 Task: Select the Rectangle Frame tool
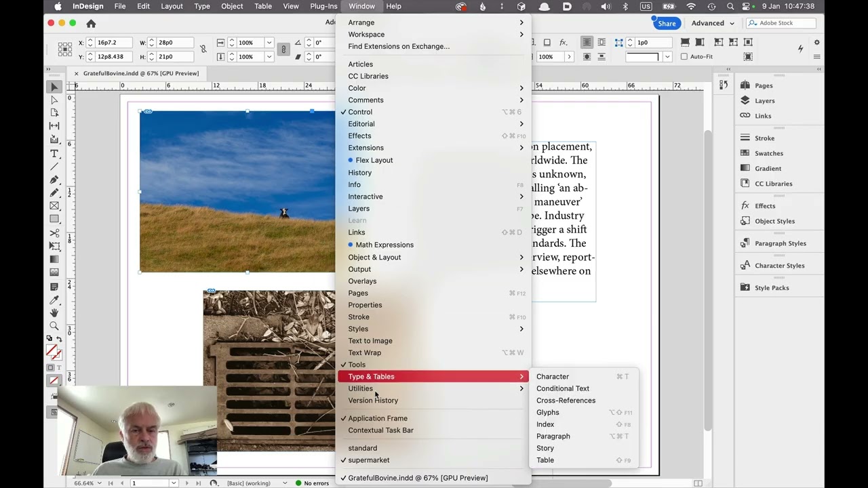(x=54, y=206)
